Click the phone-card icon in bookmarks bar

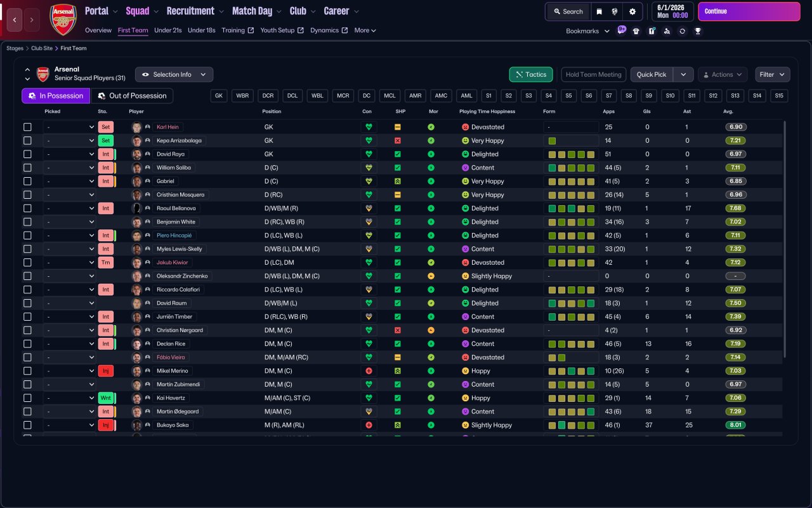click(652, 31)
